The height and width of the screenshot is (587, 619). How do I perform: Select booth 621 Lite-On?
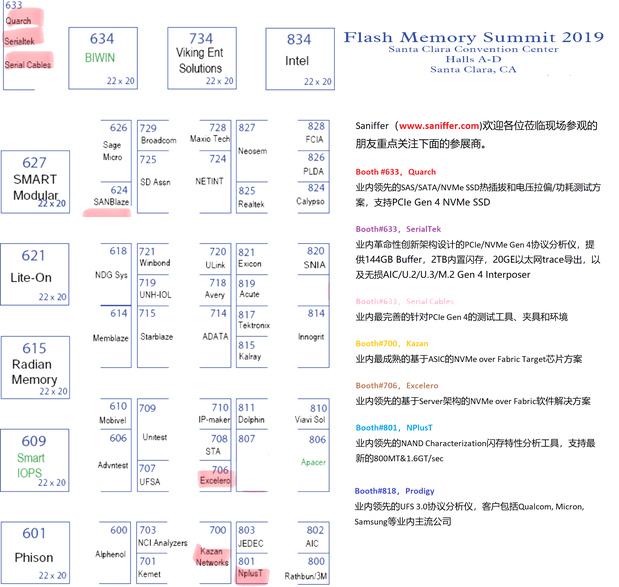[x=35, y=274]
